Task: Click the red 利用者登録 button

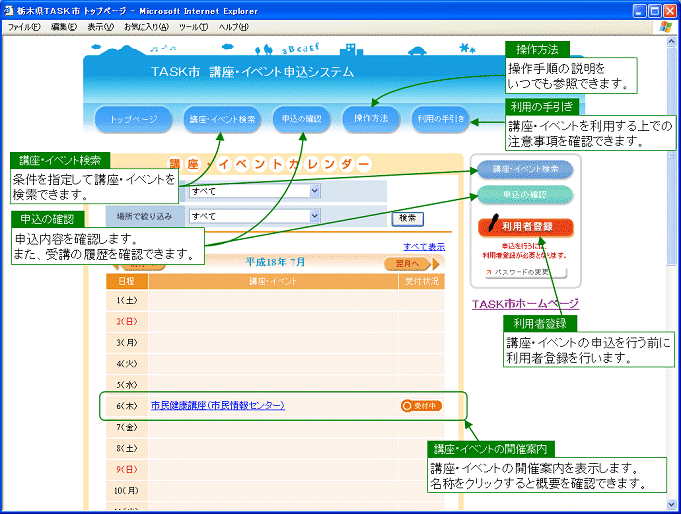Action: pos(526,226)
